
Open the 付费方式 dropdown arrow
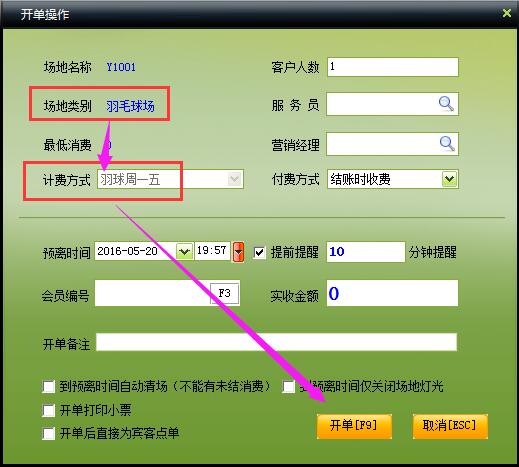pos(449,179)
